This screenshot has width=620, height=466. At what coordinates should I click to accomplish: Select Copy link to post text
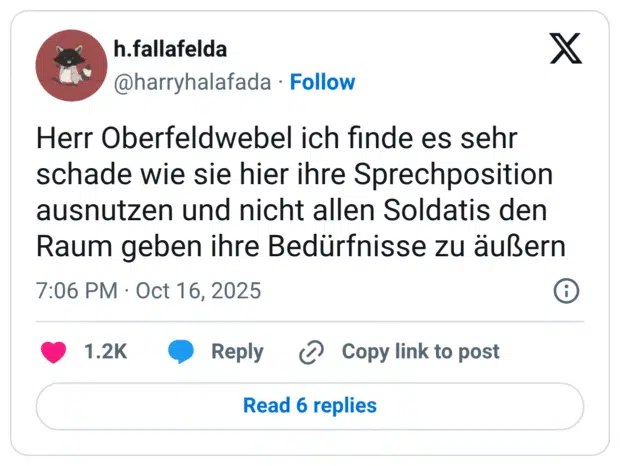[x=420, y=352]
